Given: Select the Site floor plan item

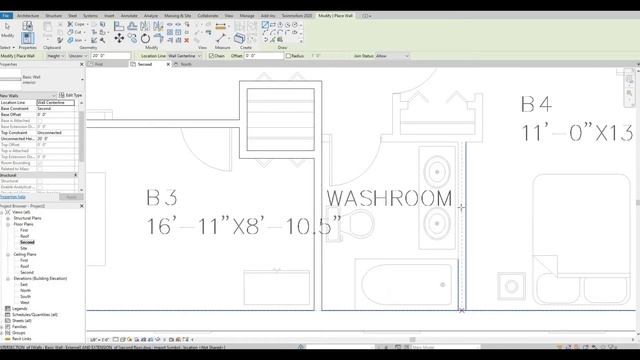Looking at the screenshot, I should coord(24,248).
